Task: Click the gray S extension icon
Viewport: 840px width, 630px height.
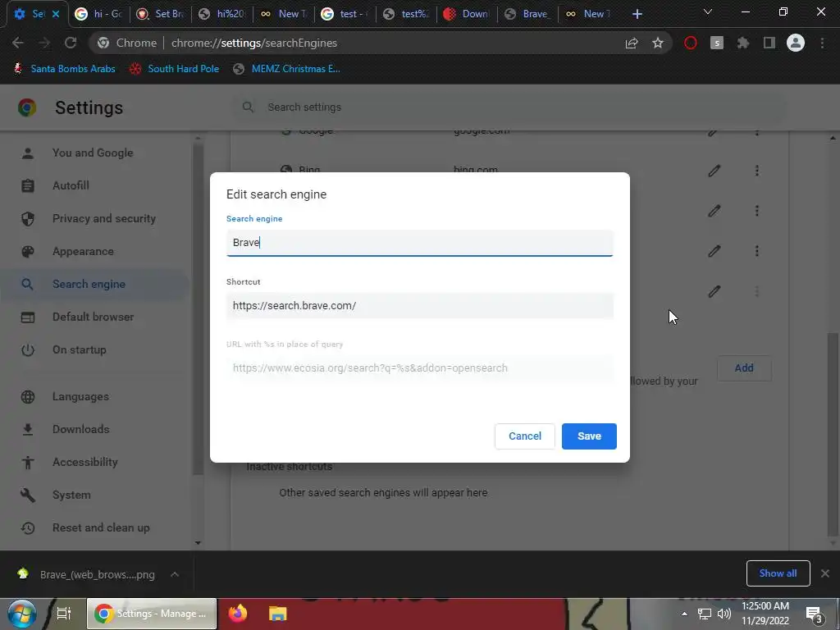Action: tap(716, 43)
